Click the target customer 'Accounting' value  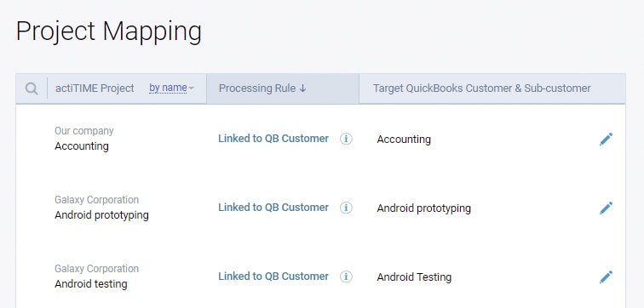point(404,140)
